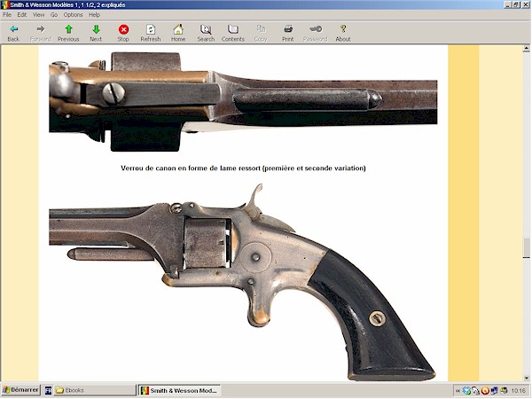Click the rightmost tray icon before clock
Viewport: 532px width, 399px height.
coord(504,391)
